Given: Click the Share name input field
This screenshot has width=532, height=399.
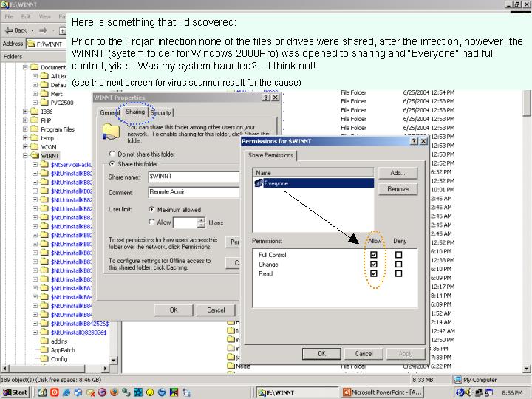Looking at the screenshot, I should pyautogui.click(x=194, y=177).
